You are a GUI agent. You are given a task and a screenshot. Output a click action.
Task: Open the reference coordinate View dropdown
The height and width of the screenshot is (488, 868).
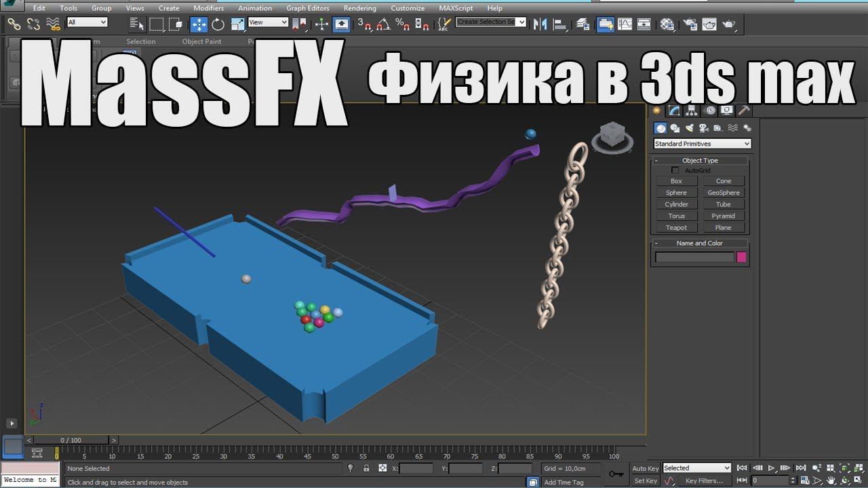268,22
